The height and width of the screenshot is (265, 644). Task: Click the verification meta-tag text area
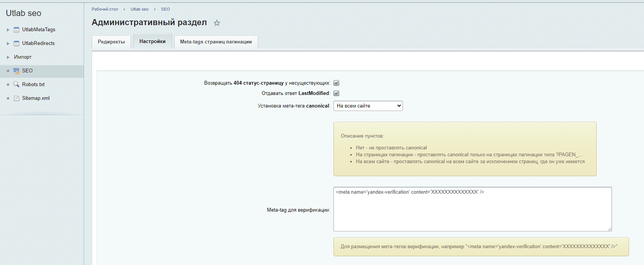pyautogui.click(x=472, y=209)
